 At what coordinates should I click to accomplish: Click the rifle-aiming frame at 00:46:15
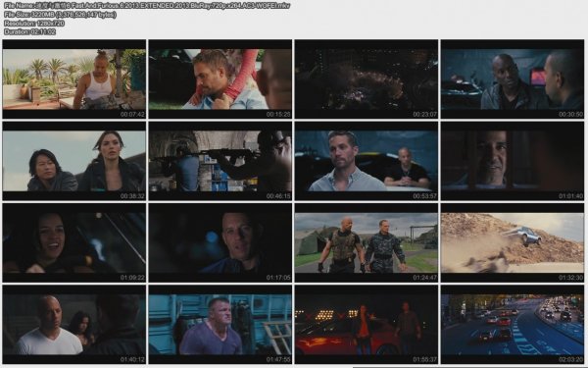[220, 161]
